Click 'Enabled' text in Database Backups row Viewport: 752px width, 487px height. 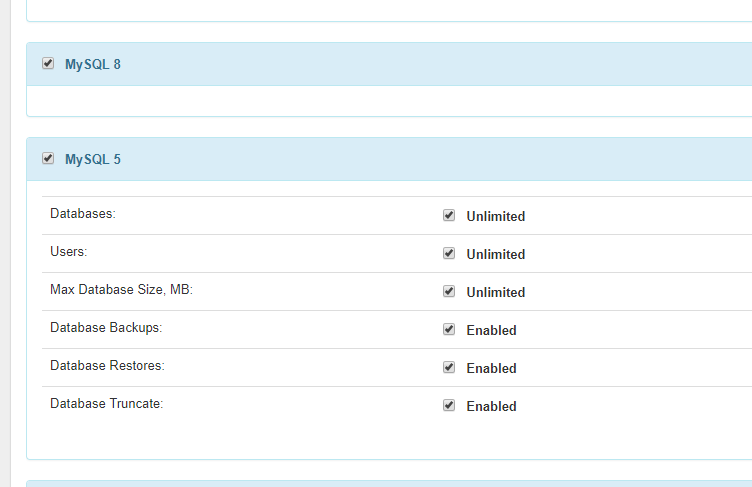492,330
